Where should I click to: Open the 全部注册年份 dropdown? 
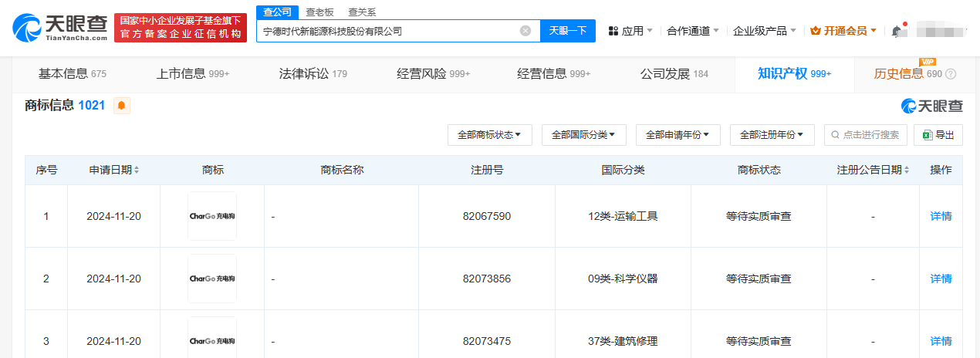(x=772, y=134)
